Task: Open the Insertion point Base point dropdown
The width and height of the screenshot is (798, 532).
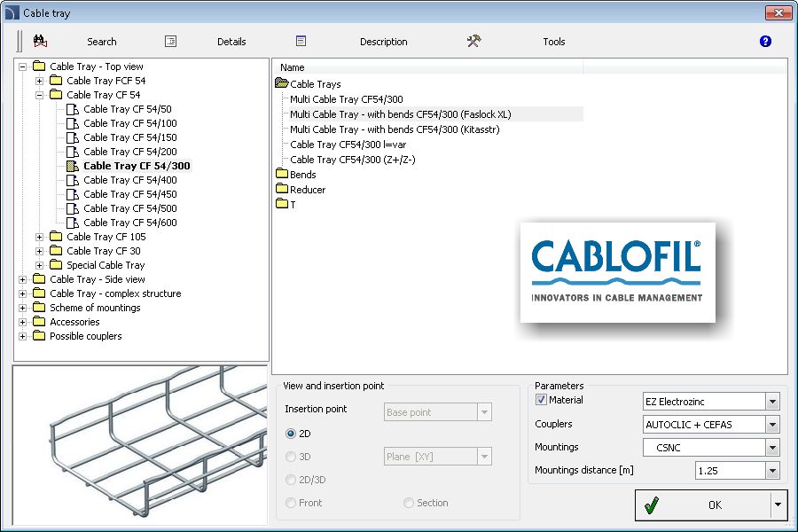Action: [484, 411]
